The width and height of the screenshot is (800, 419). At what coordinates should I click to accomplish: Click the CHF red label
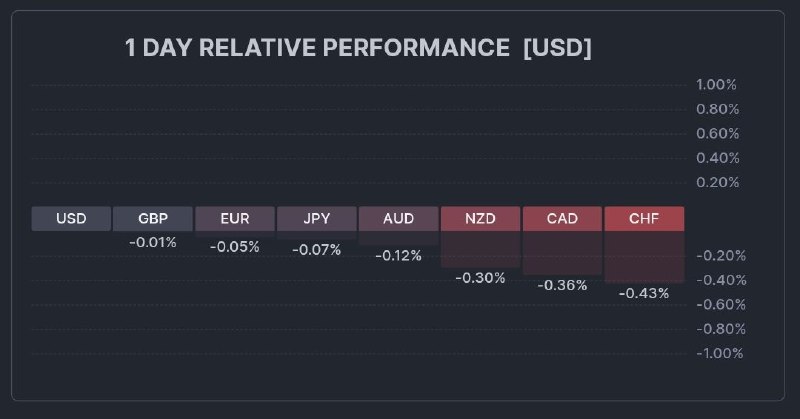click(644, 218)
